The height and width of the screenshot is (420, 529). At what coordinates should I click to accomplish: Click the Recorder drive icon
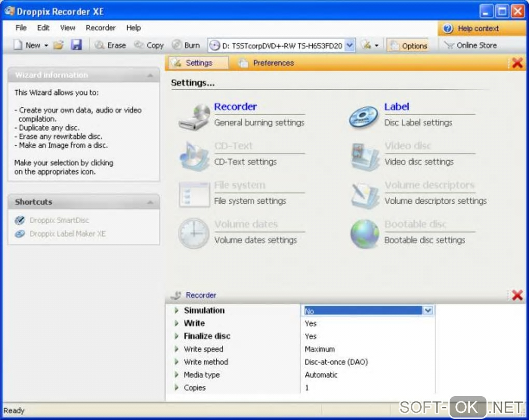[194, 117]
